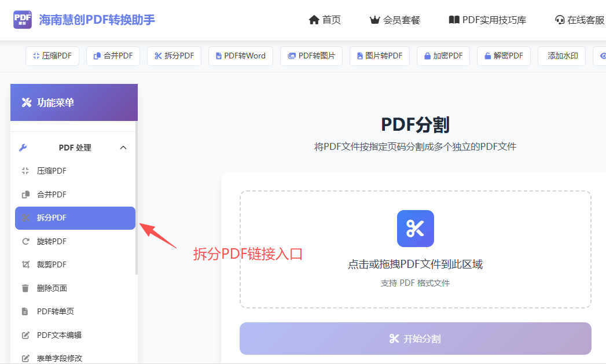Image resolution: width=606 pixels, height=364 pixels.
Task: Select PDF转图片 in the top toolbar
Action: coord(311,56)
